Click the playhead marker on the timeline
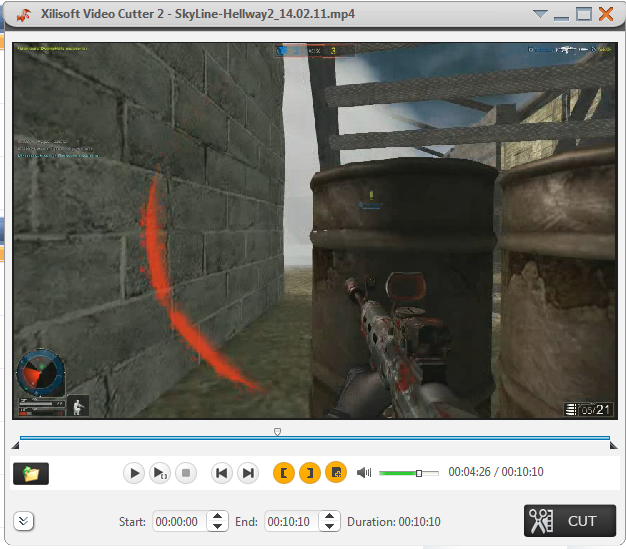The height and width of the screenshot is (549, 626). (277, 432)
